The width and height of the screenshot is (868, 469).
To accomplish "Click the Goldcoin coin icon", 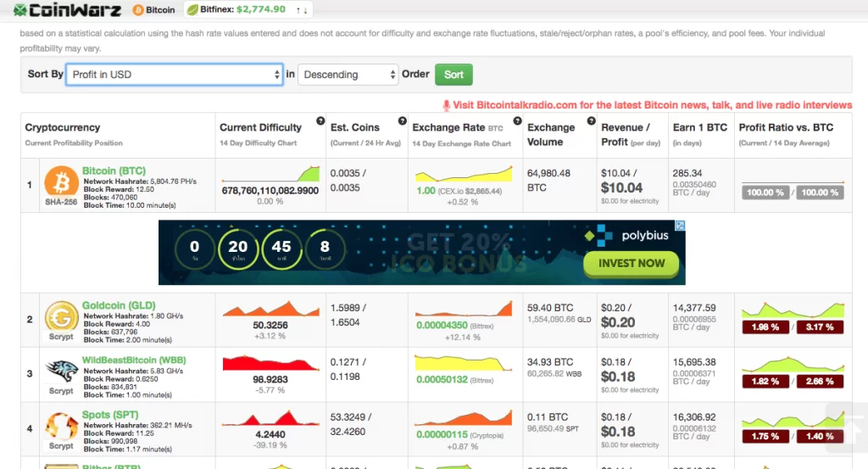I will (61, 316).
